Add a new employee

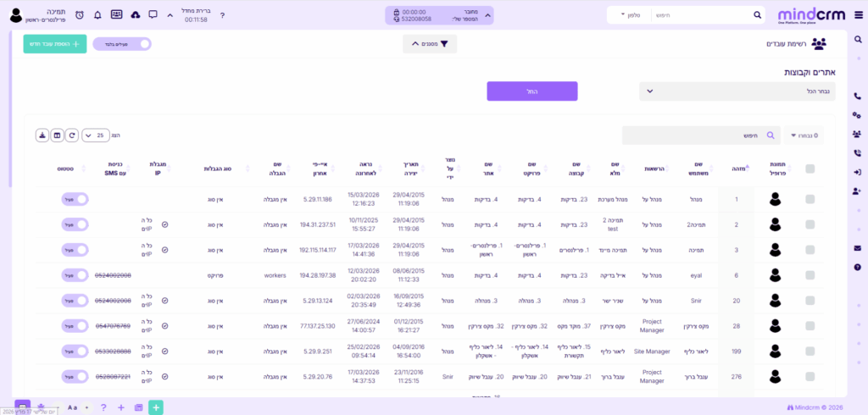click(55, 44)
